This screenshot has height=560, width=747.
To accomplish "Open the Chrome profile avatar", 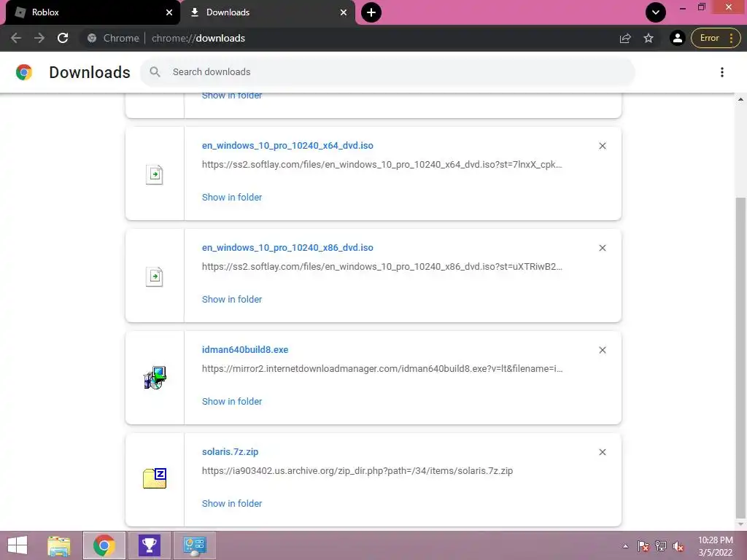I will (677, 38).
